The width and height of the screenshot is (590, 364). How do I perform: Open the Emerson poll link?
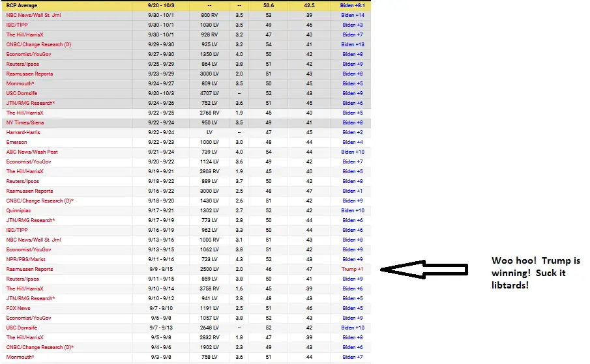click(x=16, y=142)
